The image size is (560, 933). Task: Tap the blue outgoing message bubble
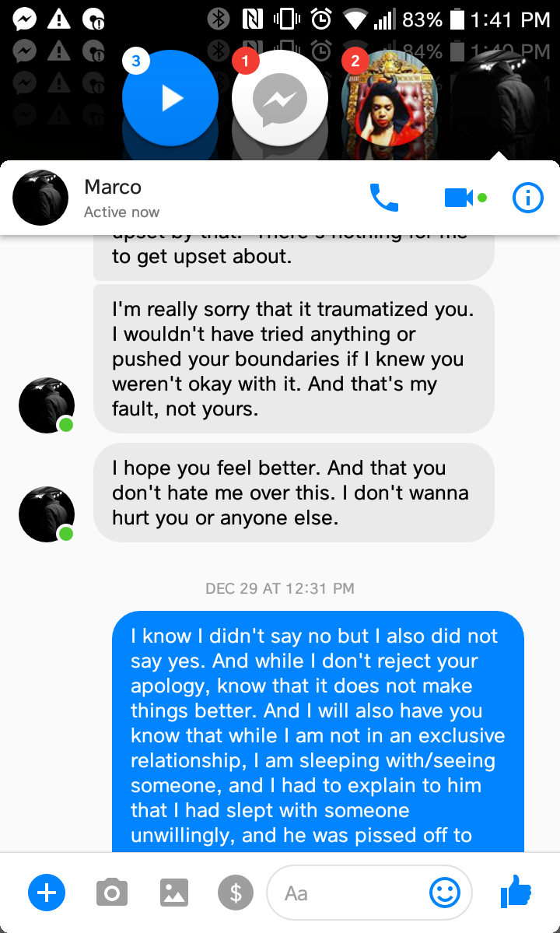tap(318, 732)
